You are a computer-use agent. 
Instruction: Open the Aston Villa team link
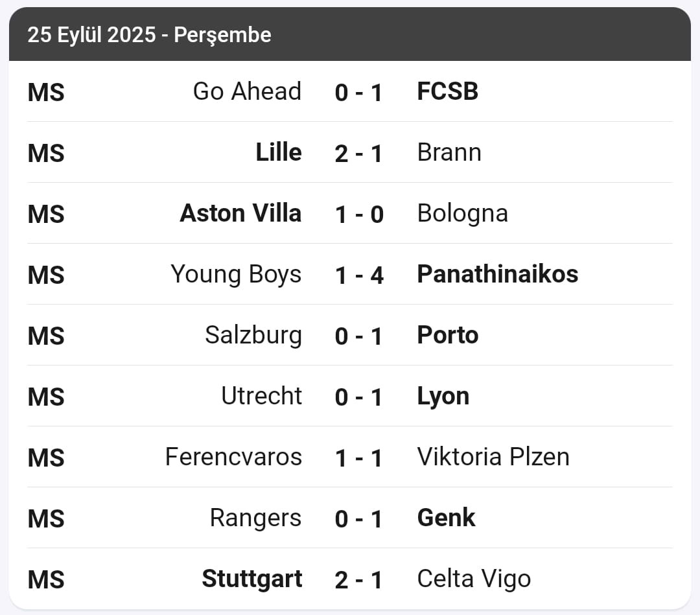tap(240, 213)
